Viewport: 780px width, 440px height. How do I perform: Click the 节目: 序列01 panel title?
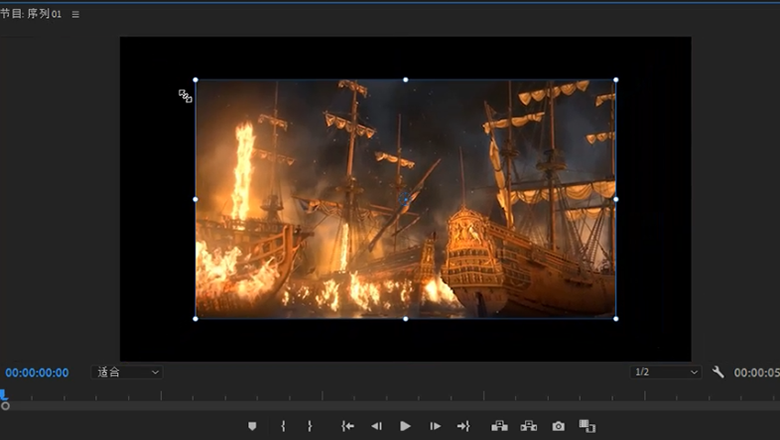coord(31,14)
